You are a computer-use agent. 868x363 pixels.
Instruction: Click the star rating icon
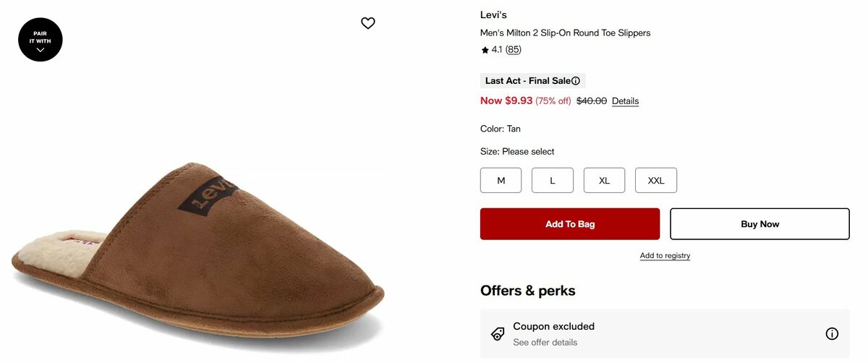click(x=485, y=50)
